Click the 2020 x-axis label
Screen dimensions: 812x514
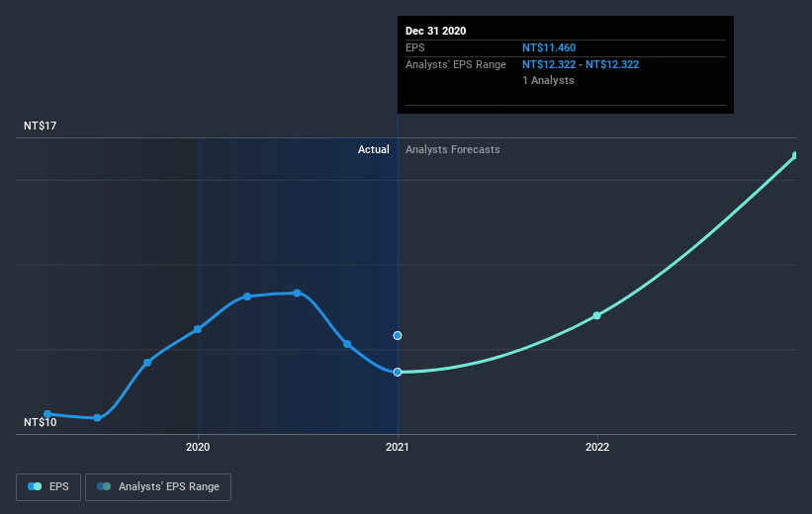pyautogui.click(x=198, y=447)
